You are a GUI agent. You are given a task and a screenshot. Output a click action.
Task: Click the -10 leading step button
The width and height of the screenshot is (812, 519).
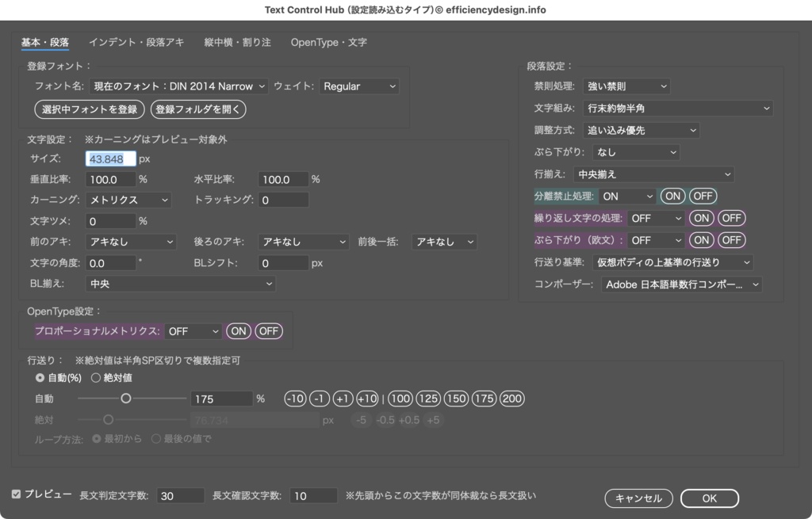(295, 399)
